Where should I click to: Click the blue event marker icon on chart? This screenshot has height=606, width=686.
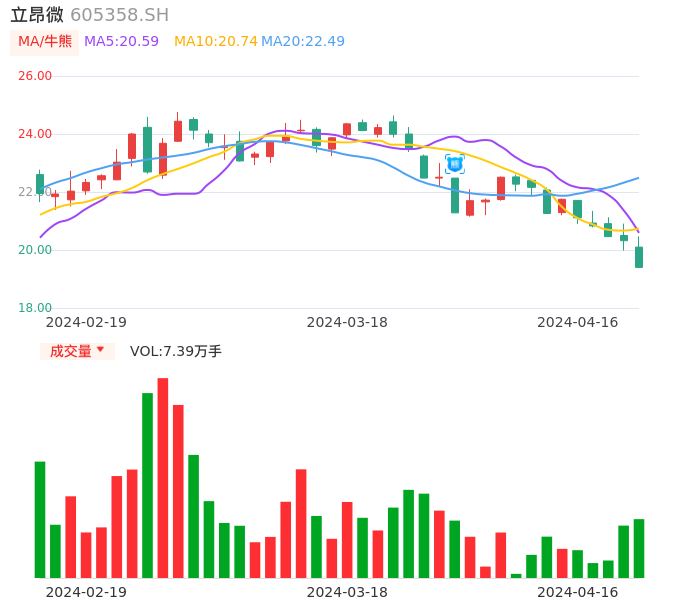click(455, 163)
